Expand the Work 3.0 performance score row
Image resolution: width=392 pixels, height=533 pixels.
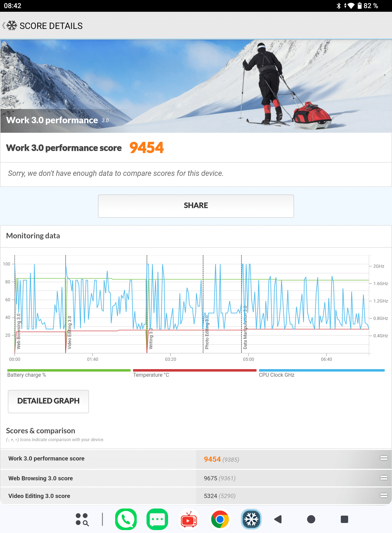pos(196,459)
